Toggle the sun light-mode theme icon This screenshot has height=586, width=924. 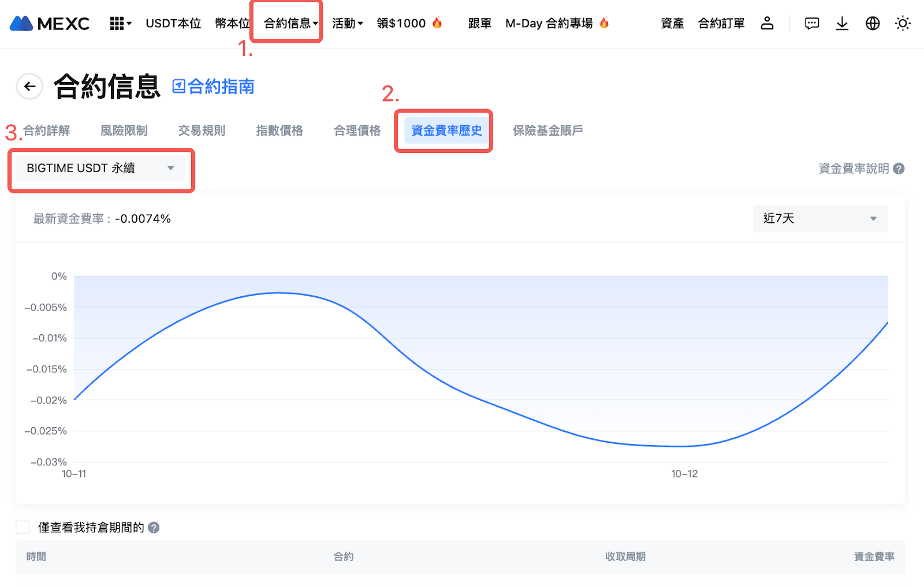coord(903,24)
